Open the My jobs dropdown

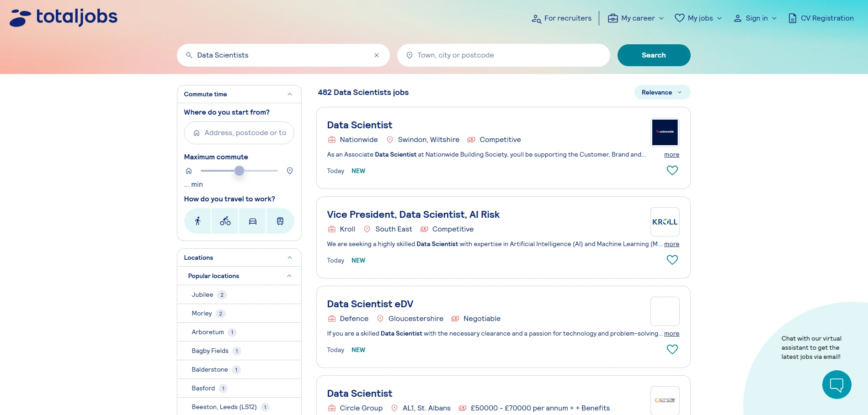point(698,18)
